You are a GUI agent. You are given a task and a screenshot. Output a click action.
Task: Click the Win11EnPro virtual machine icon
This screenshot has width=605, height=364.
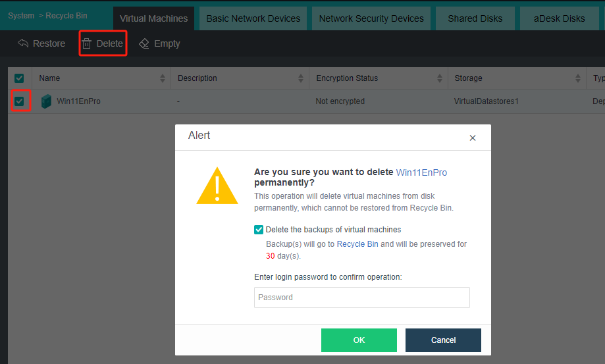(x=46, y=101)
